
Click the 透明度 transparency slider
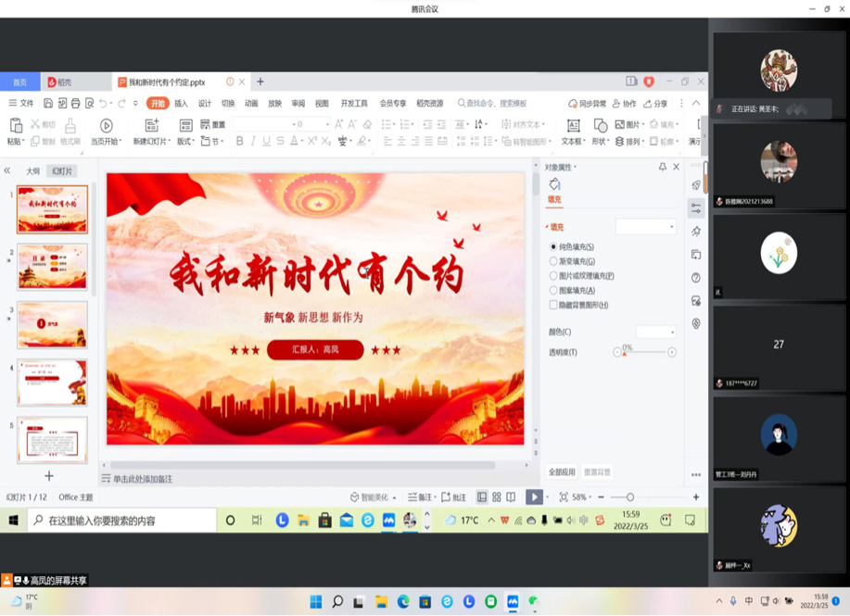(x=644, y=352)
